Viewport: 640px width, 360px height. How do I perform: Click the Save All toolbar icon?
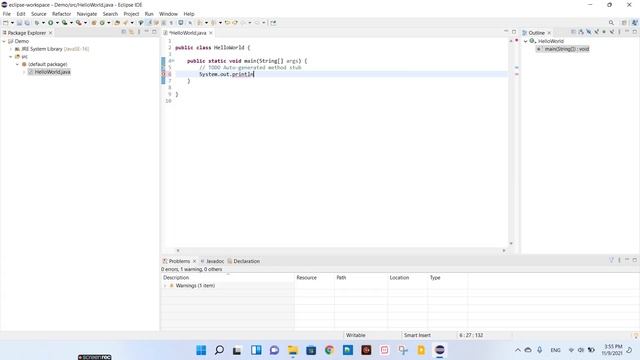[27, 23]
